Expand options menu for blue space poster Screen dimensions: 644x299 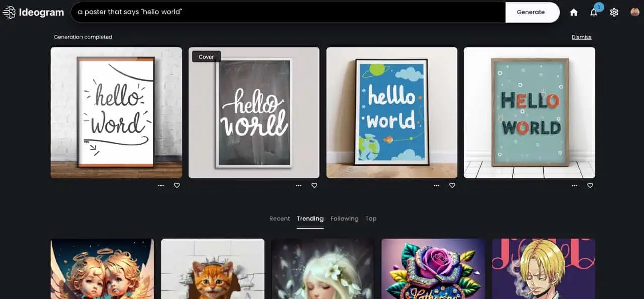437,185
